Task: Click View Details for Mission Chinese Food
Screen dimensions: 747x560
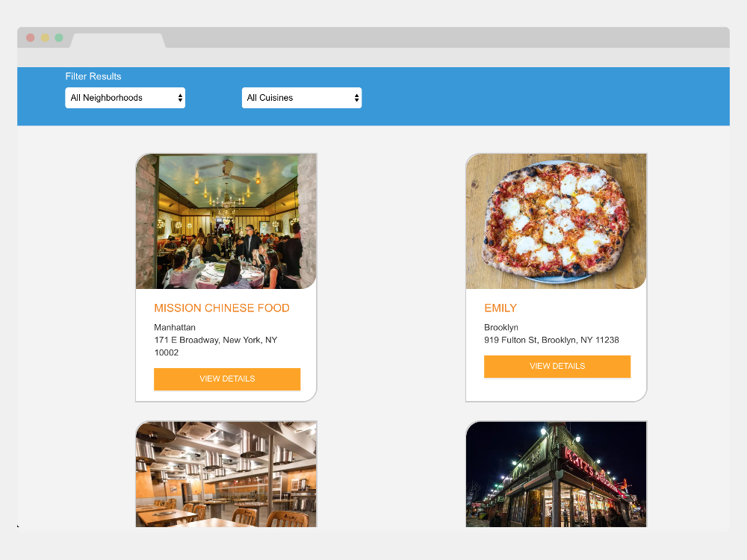Action: (x=227, y=379)
